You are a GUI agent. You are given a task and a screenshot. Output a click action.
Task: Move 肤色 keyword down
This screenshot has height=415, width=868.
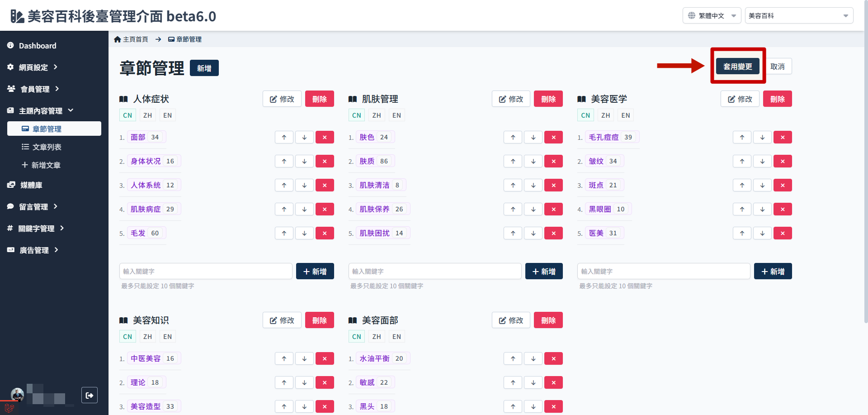point(533,137)
